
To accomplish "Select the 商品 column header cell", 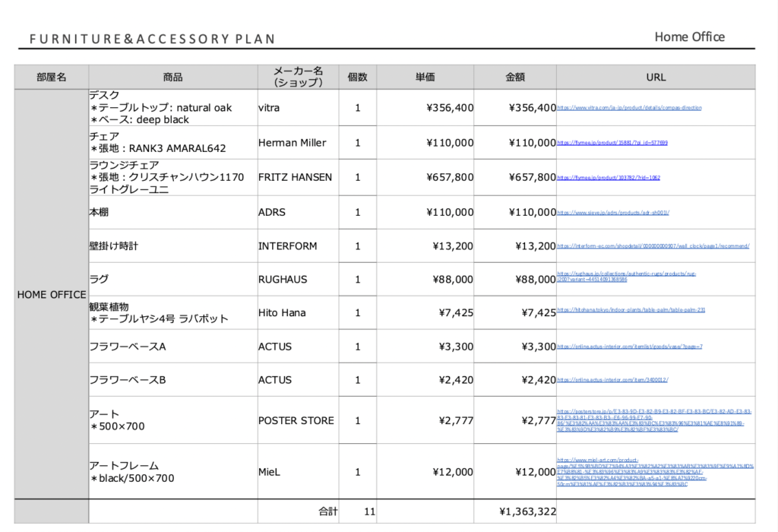I will point(172,77).
